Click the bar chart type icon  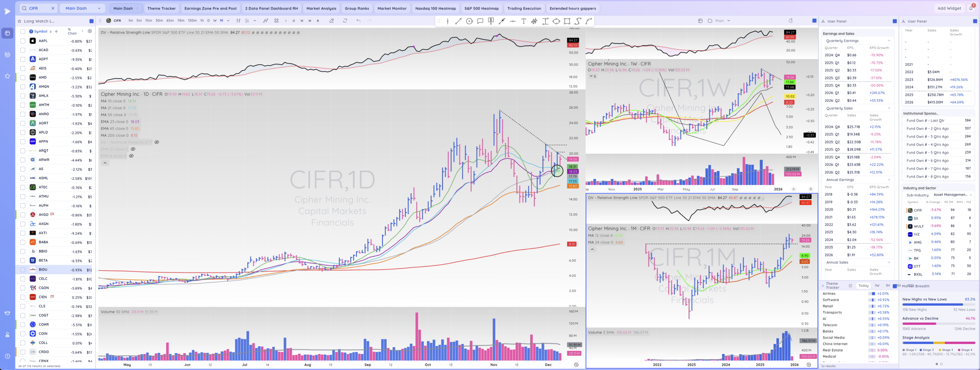pos(238,21)
